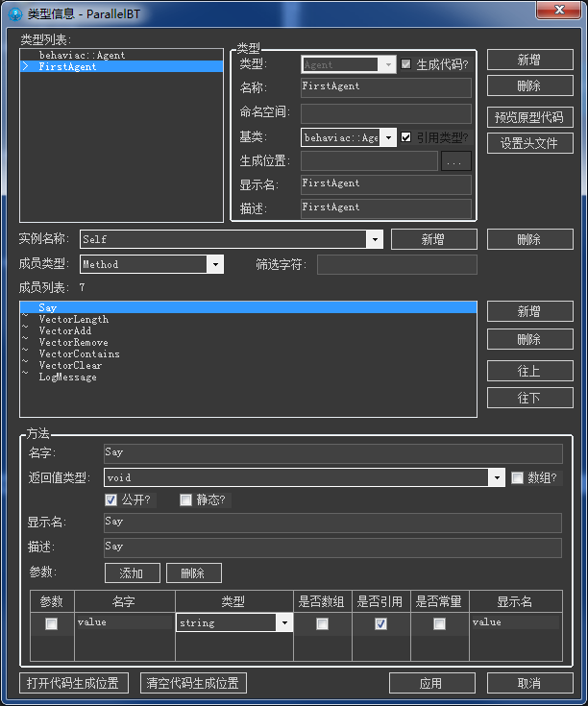This screenshot has width=588, height=706.
Task: Toggle the 引用类型 checkbox
Action: point(406,137)
